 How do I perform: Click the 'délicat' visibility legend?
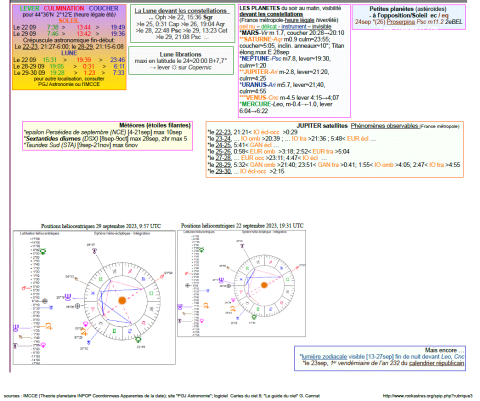coord(269,26)
